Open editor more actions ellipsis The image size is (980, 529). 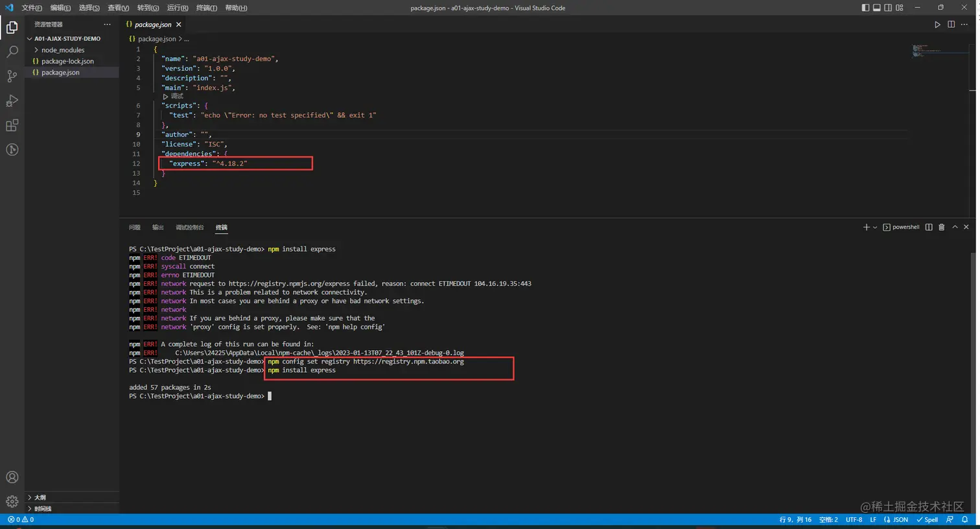point(964,25)
